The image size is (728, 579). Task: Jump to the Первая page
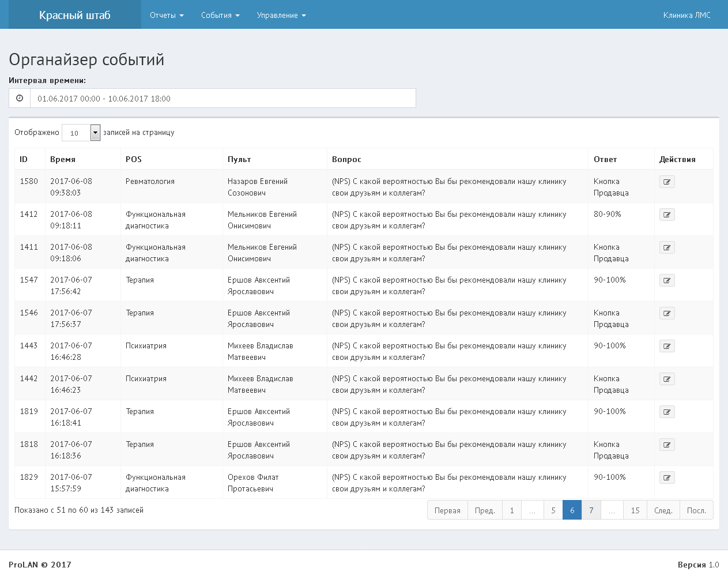tap(447, 510)
